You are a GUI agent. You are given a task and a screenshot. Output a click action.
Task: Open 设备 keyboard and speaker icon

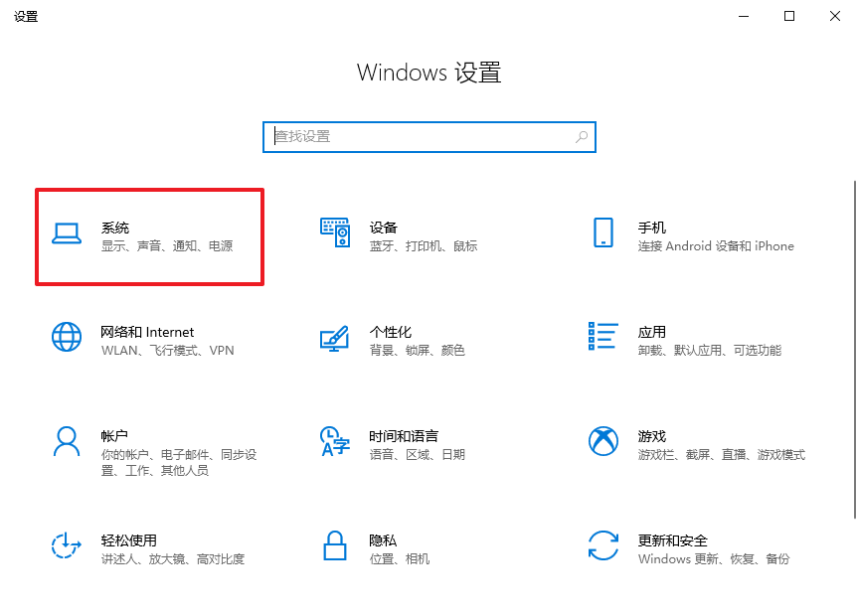point(335,232)
